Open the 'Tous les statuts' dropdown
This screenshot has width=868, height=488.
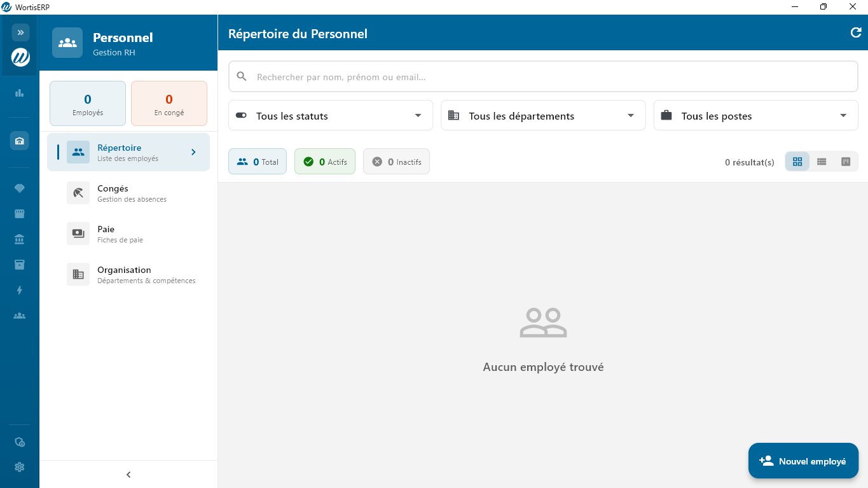coord(330,116)
